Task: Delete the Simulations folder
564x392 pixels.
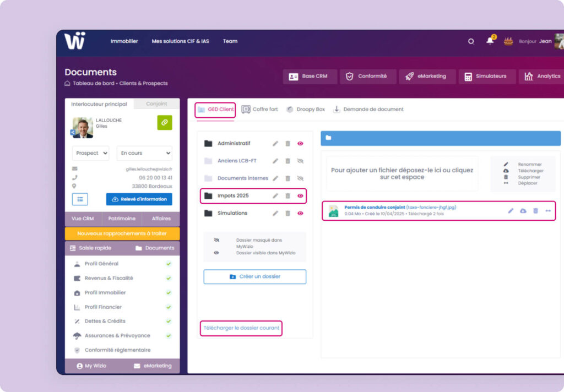Action: click(x=288, y=213)
